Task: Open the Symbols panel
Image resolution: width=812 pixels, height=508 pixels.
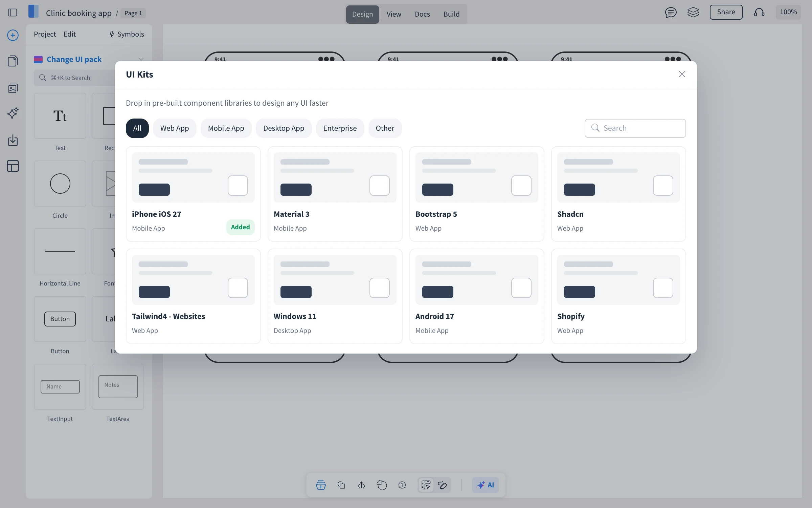Action: click(x=127, y=34)
